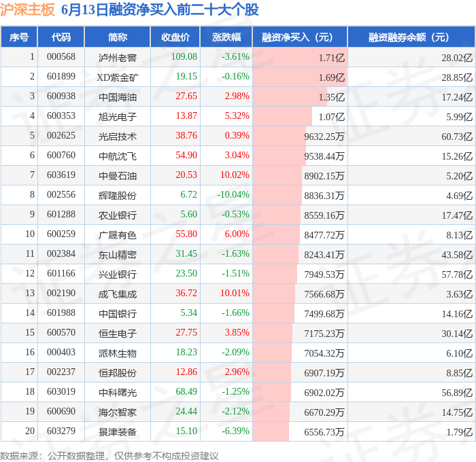
Task: Click the 涨跌幅 column header
Action: [x=226, y=37]
